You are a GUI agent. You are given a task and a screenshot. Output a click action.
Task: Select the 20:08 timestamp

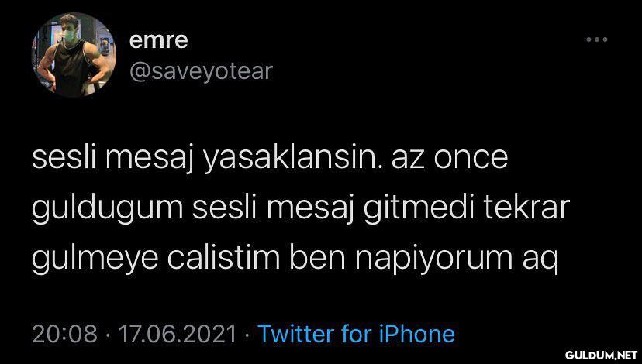64,333
